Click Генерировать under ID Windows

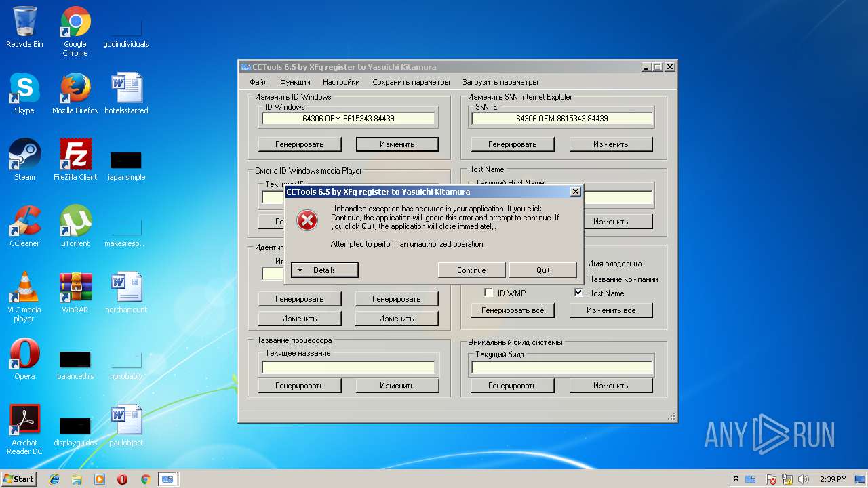(x=300, y=144)
